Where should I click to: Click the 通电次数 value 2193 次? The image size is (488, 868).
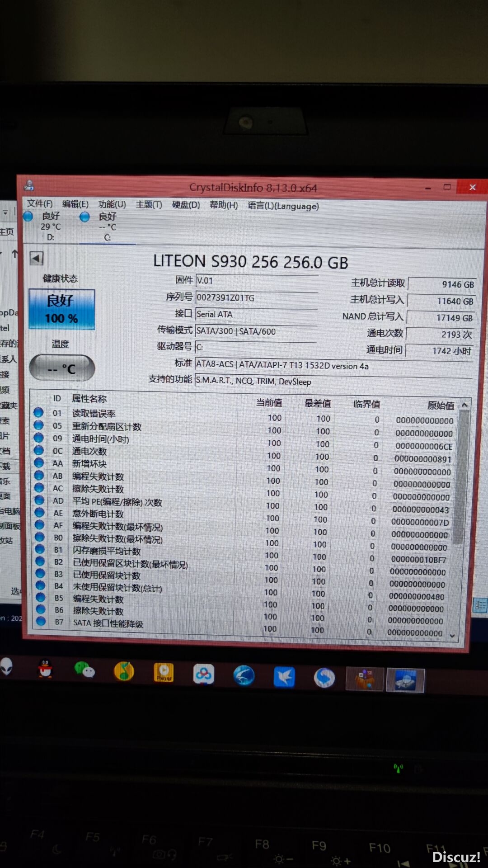[x=440, y=334]
